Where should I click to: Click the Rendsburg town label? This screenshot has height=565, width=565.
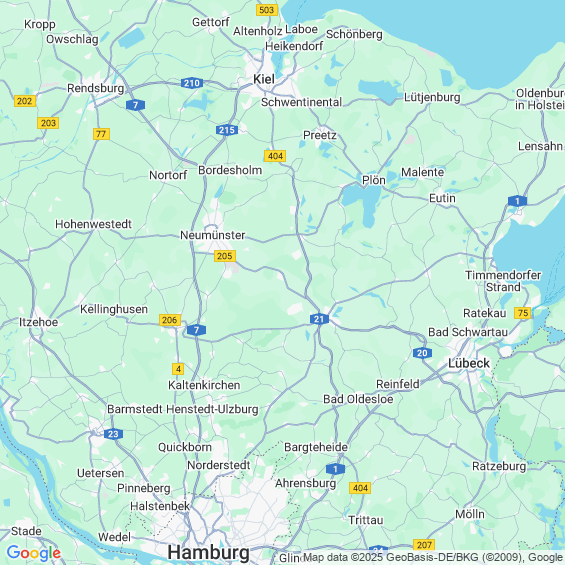95,88
